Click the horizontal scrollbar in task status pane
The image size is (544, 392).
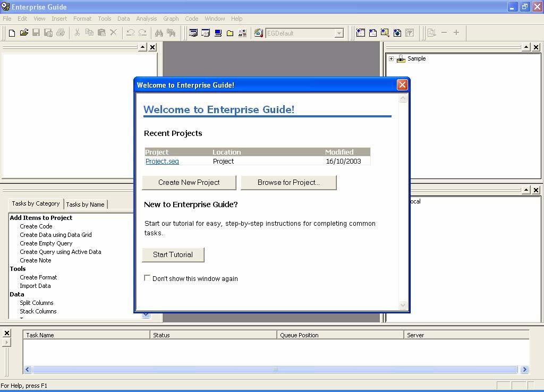coord(275,370)
